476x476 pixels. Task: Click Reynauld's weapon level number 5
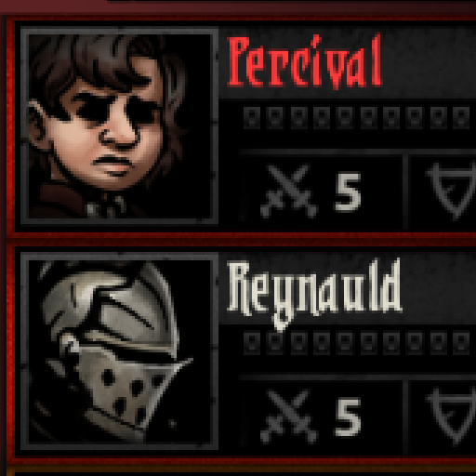(348, 416)
